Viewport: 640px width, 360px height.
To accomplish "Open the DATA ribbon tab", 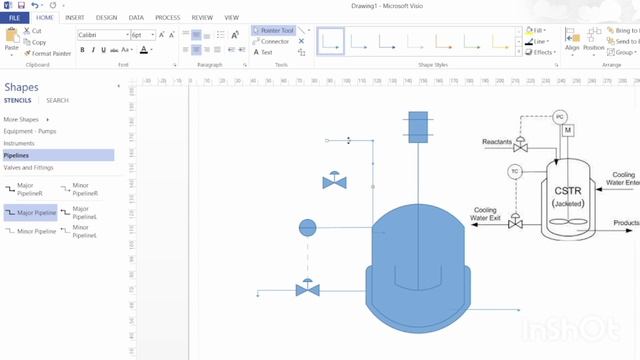I will click(136, 18).
